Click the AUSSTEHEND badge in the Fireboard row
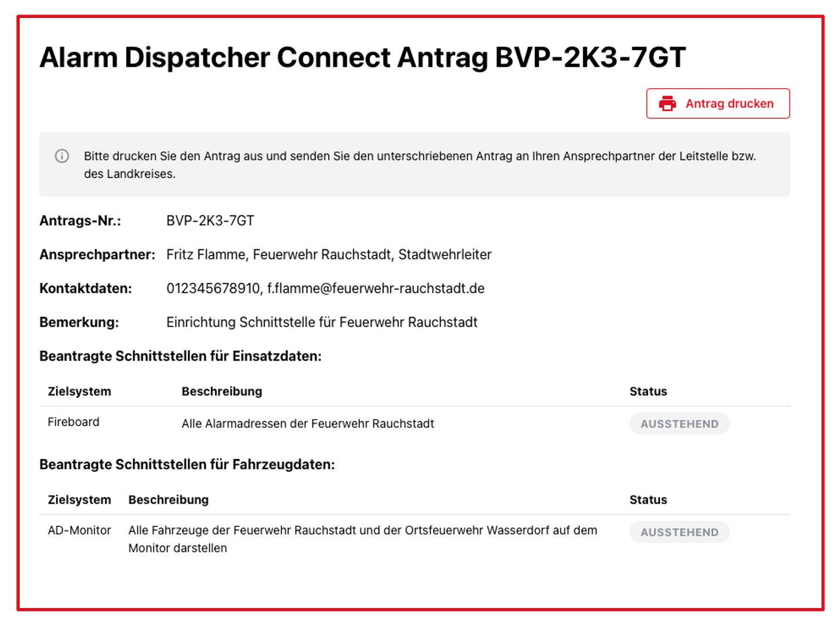This screenshot has height=626, width=840. 679,424
